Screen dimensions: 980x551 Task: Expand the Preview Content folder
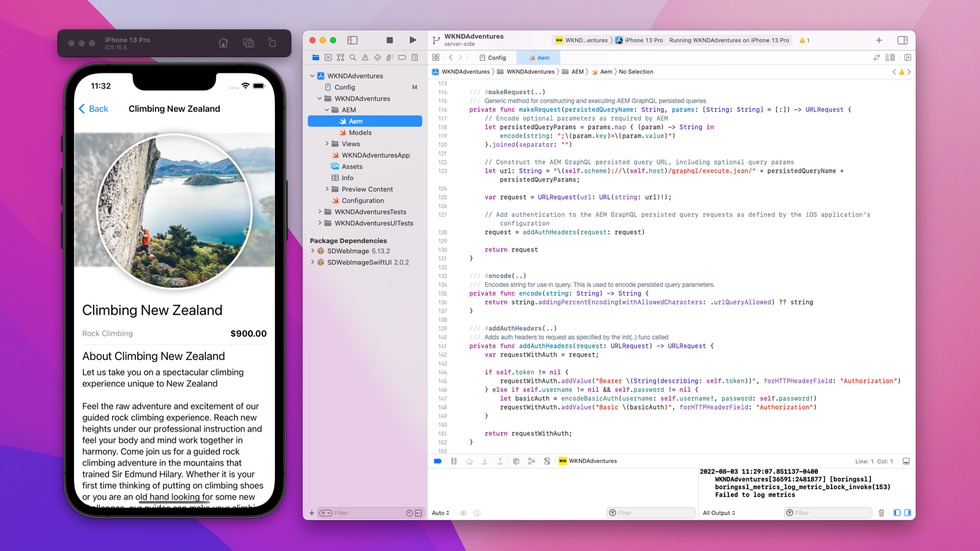click(327, 189)
